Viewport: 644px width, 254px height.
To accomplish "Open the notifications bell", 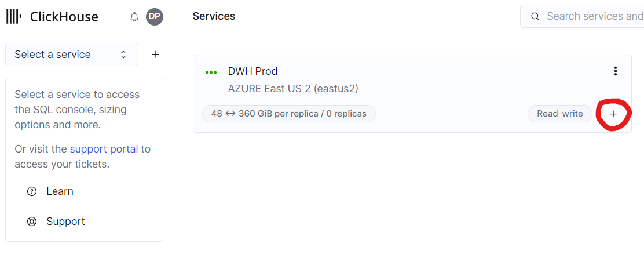I will tap(134, 17).
